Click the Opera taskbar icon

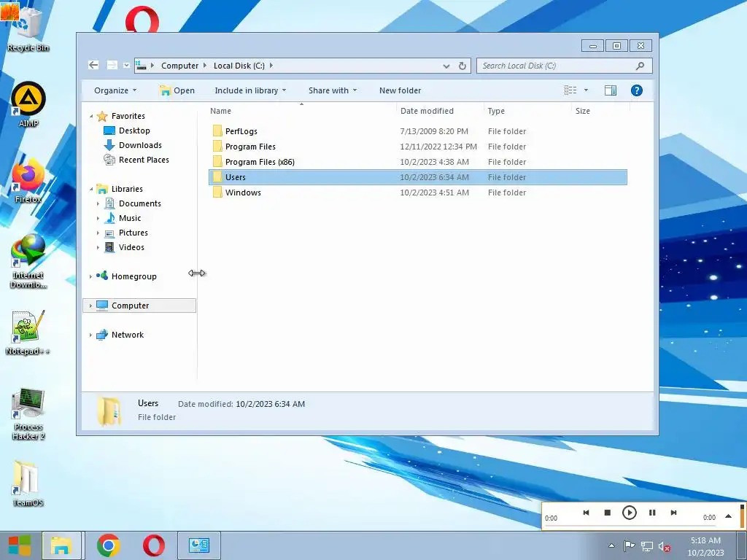[153, 545]
